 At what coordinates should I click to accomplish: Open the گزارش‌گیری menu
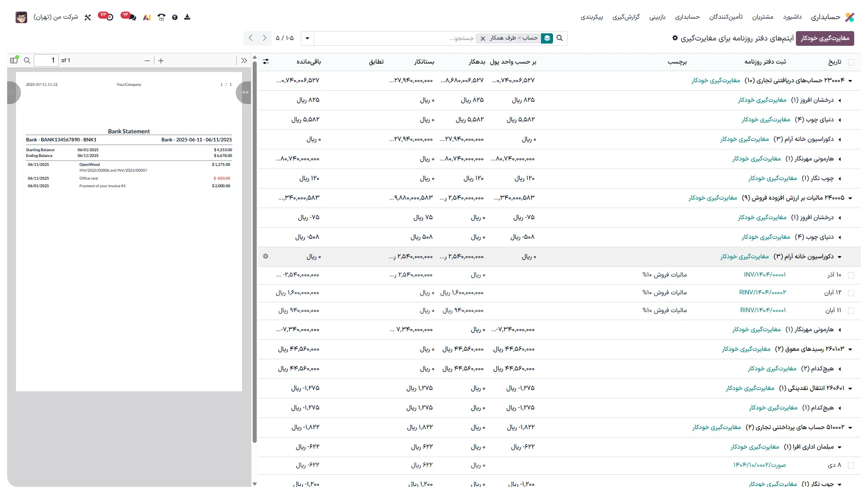point(626,17)
